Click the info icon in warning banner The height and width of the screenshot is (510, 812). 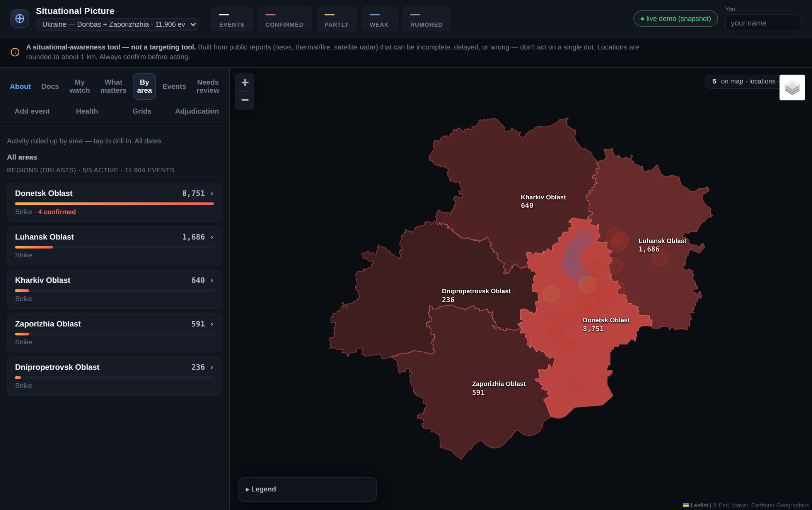[x=15, y=52]
